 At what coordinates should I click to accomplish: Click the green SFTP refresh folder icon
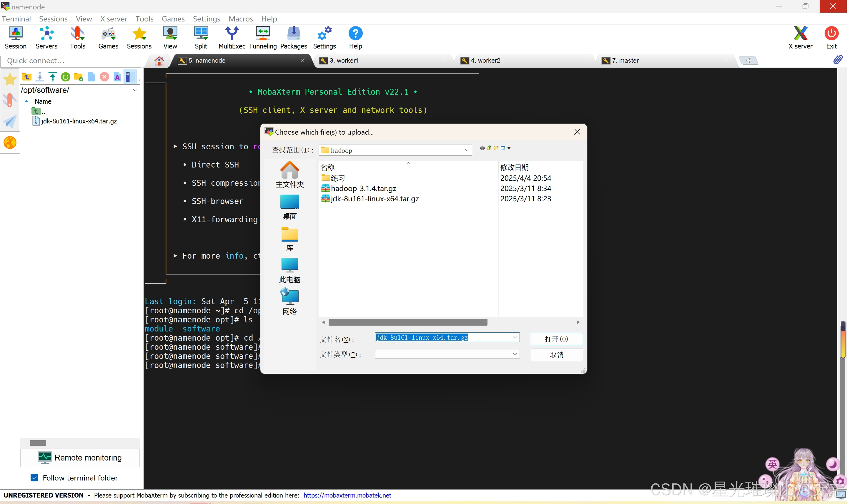66,77
